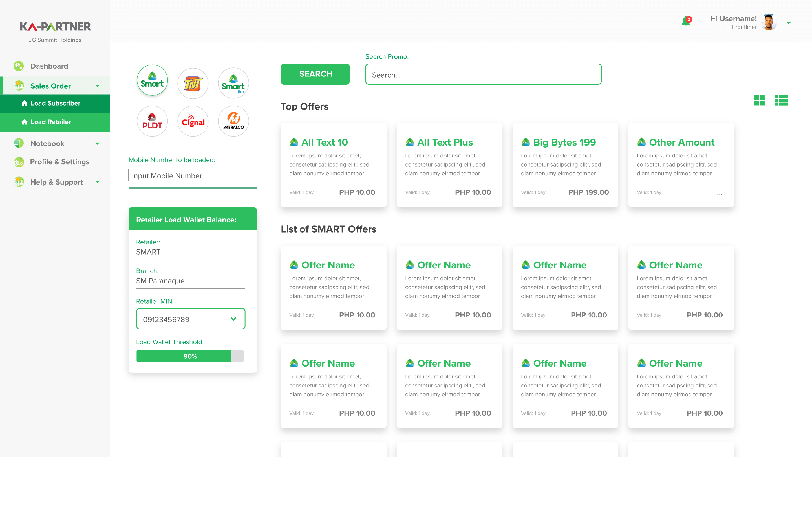Open the All Text Plus offer

449,165
